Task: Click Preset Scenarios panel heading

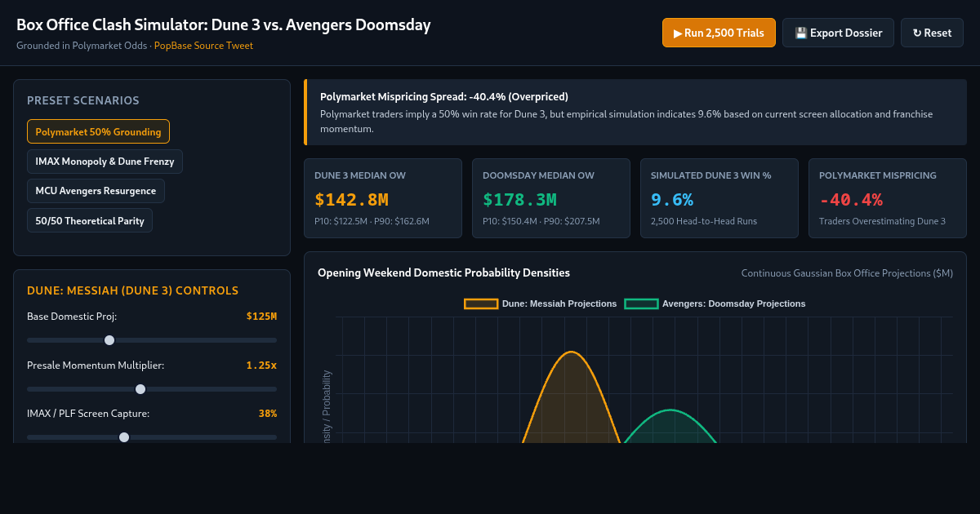Action: point(83,100)
